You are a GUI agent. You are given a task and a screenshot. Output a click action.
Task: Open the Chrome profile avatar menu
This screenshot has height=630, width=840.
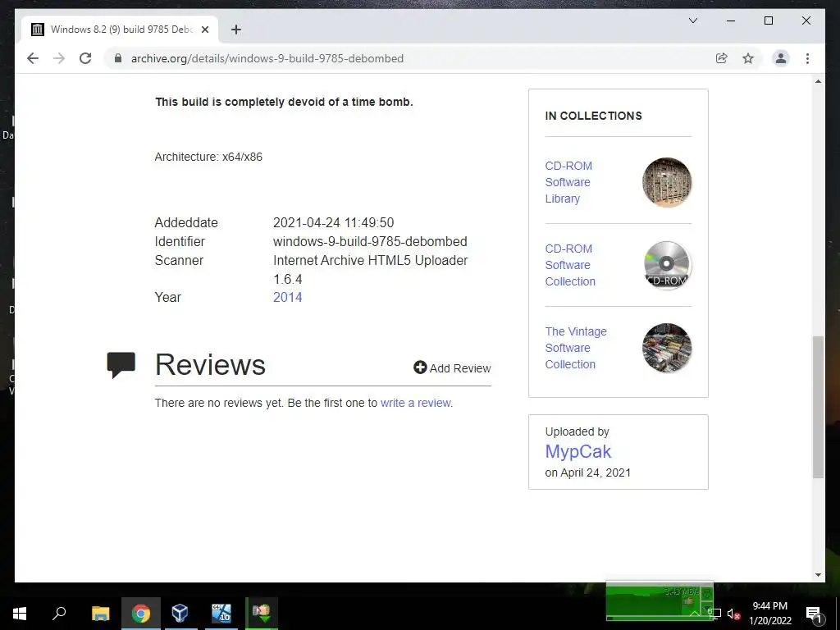[781, 58]
